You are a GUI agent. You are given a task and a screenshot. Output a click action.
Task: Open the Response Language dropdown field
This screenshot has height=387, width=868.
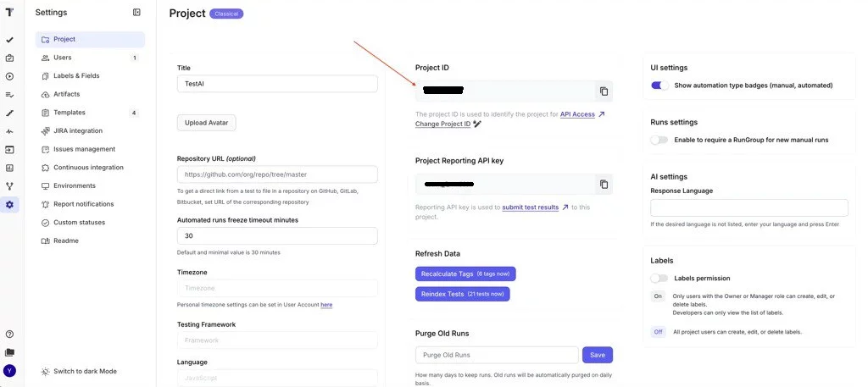[x=748, y=207]
